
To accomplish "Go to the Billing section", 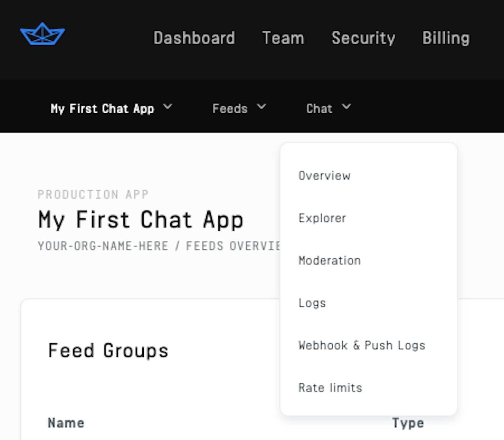I will 446,38.
